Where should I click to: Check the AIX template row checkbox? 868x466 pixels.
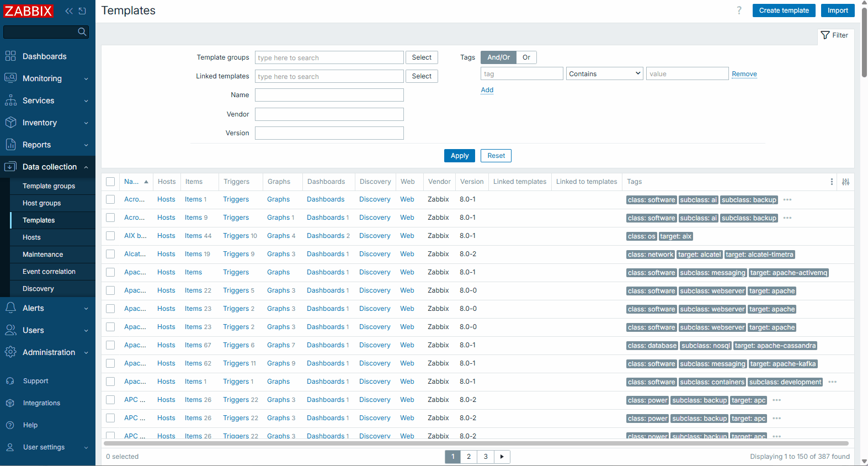tap(110, 236)
